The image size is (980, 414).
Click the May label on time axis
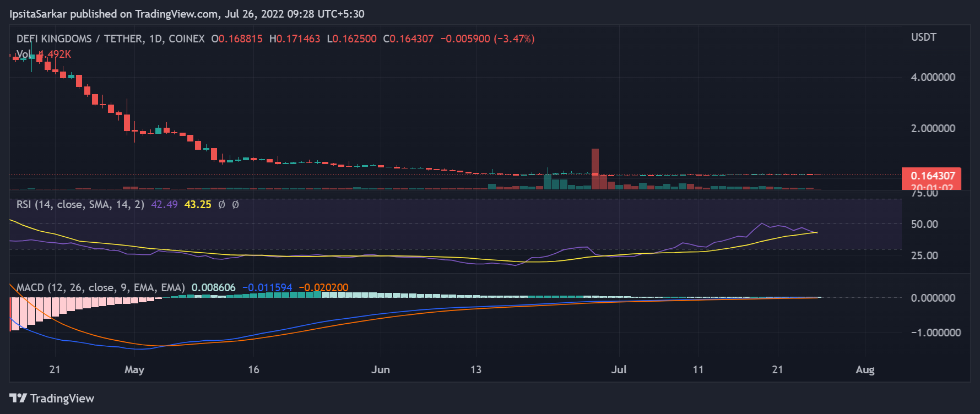click(x=134, y=369)
